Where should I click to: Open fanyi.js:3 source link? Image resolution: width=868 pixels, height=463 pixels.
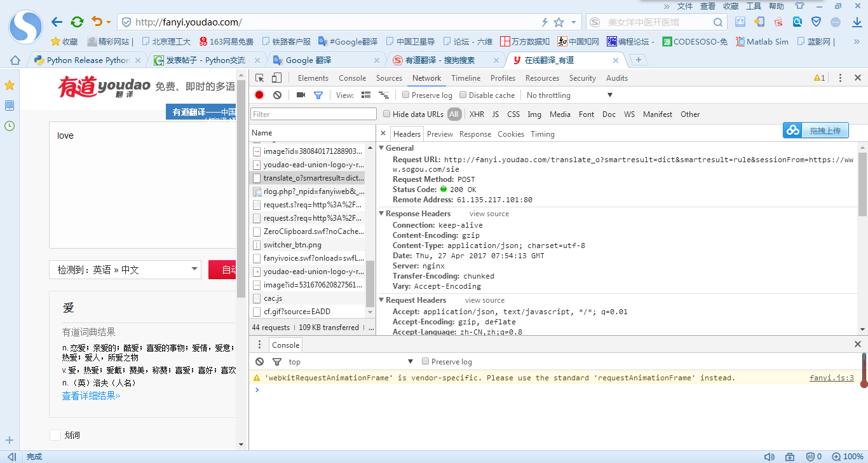(832, 378)
